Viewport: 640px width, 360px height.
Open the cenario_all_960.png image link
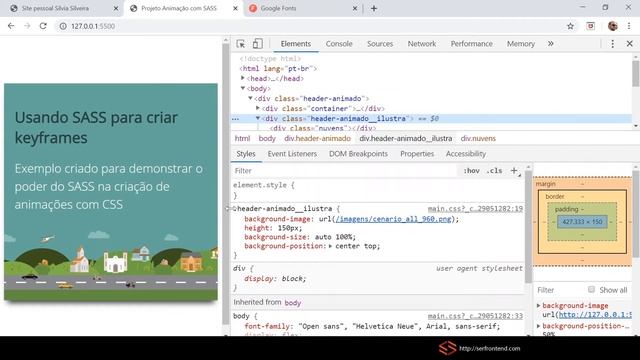393,219
